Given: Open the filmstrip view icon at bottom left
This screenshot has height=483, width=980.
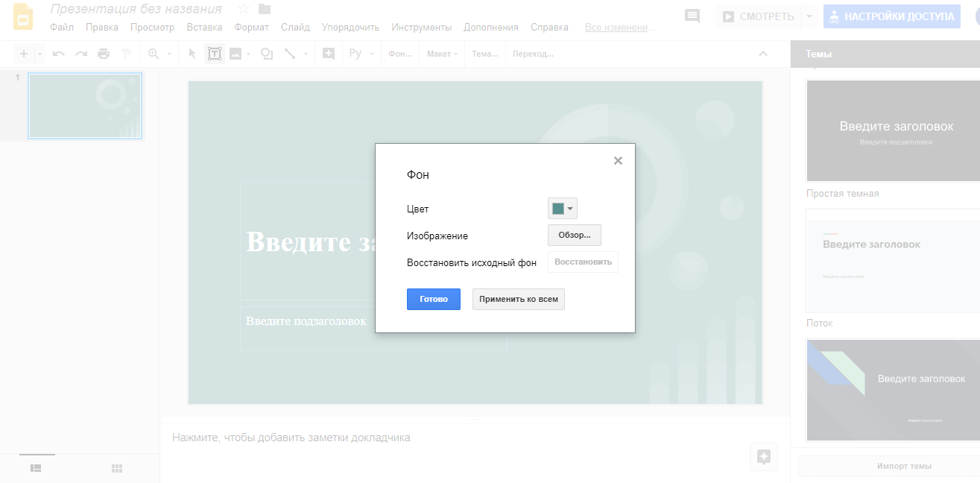Looking at the screenshot, I should tap(37, 467).
